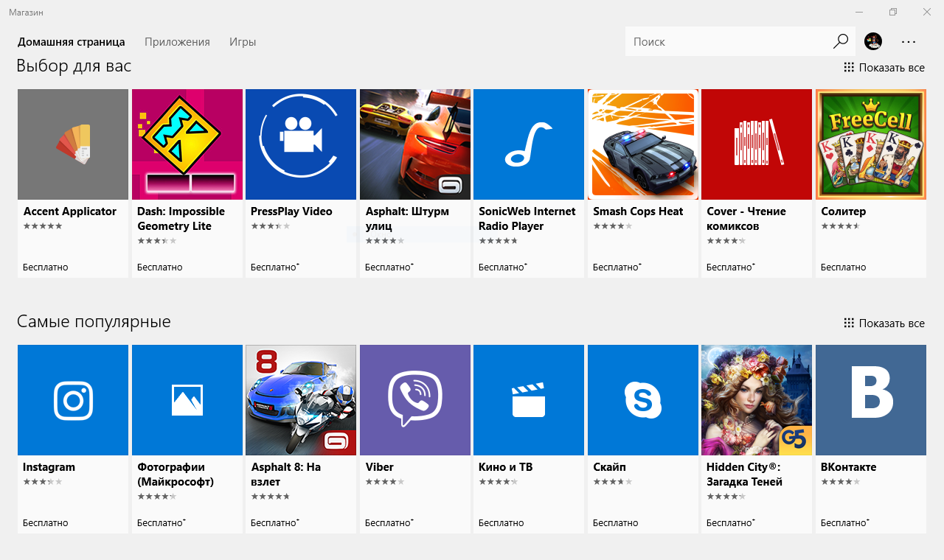Screen dimensions: 944x560
Task: Click Показать все for Выбор для вас
Action: [x=884, y=68]
